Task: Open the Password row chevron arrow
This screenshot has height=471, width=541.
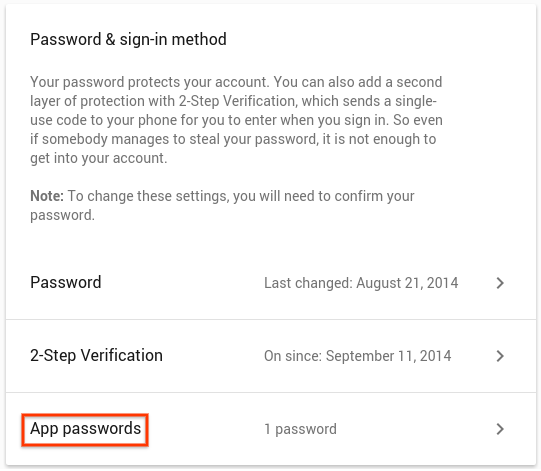Action: tap(500, 283)
